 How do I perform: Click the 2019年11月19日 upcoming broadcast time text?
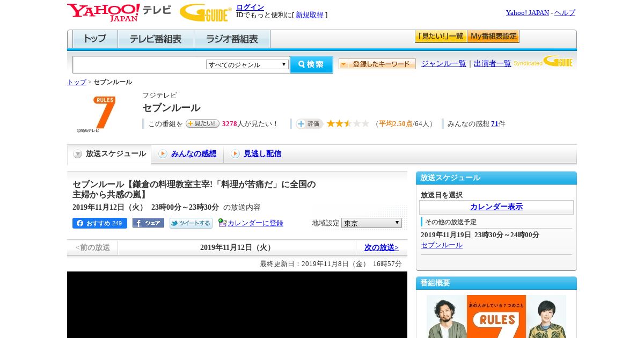pyautogui.click(x=480, y=235)
